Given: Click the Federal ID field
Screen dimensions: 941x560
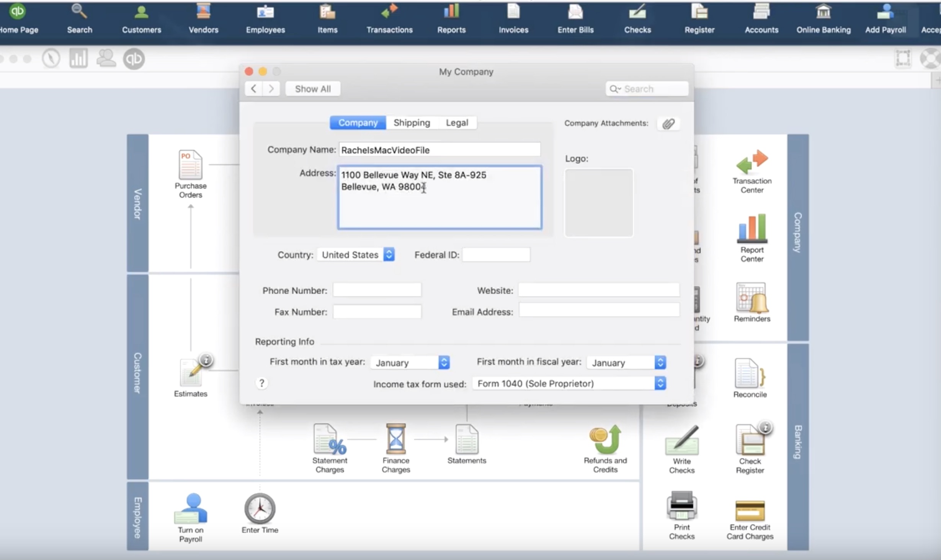Looking at the screenshot, I should click(496, 255).
